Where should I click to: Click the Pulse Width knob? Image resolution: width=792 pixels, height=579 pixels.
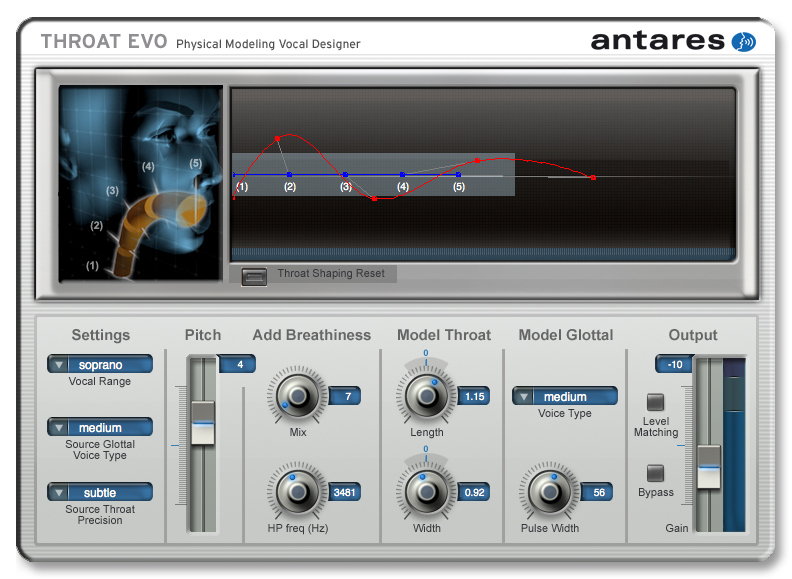(546, 491)
